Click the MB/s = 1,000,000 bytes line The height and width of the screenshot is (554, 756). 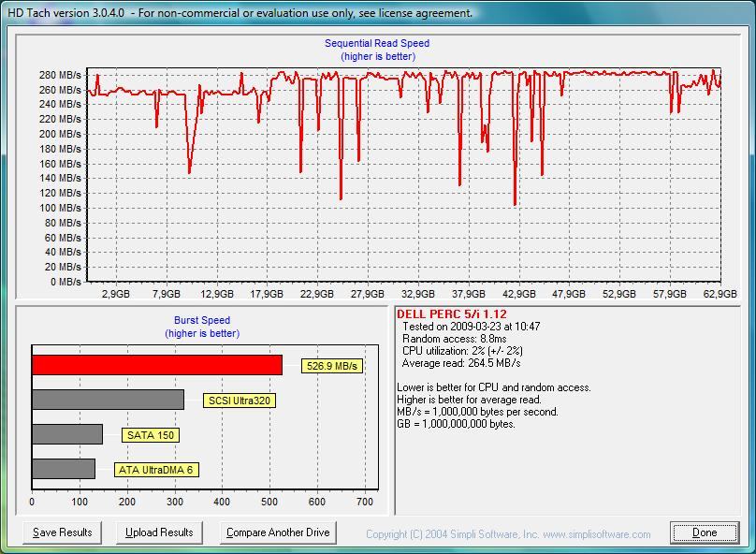point(477,412)
